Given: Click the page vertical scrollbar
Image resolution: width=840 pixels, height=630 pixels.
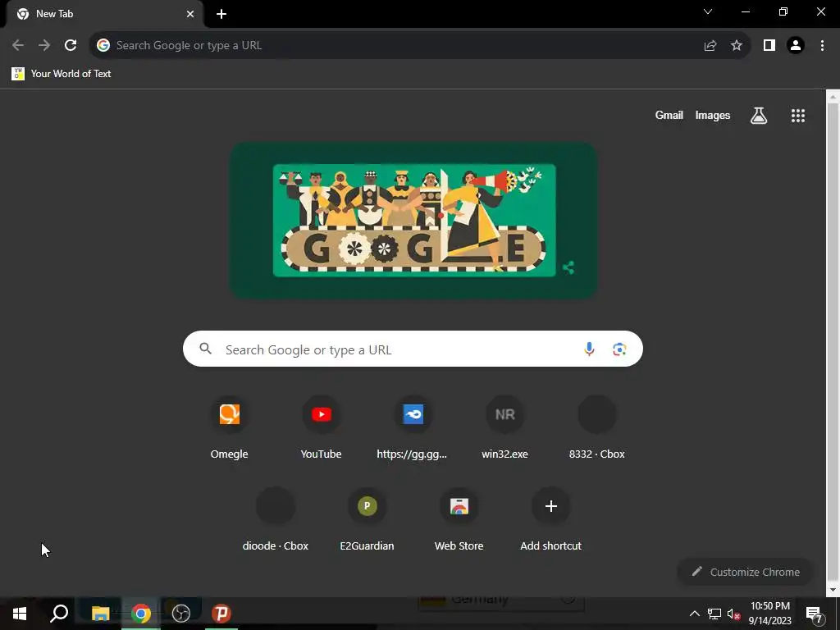Looking at the screenshot, I should (x=833, y=343).
